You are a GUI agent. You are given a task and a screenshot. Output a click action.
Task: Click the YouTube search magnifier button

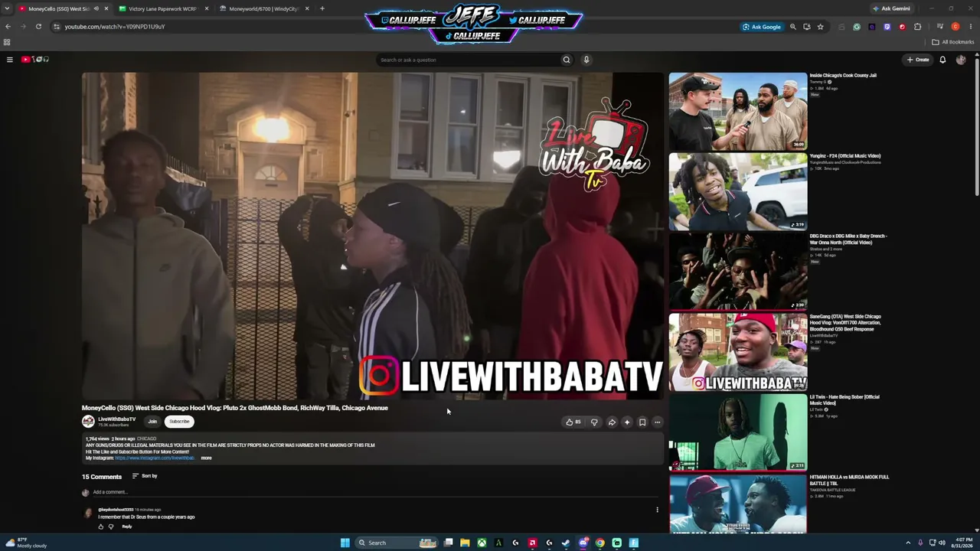pyautogui.click(x=567, y=60)
